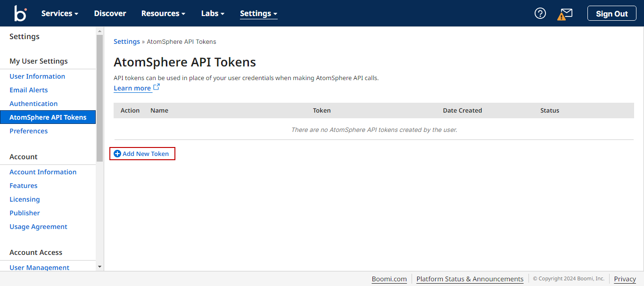
Task: Open the help question mark icon
Action: coord(540,13)
